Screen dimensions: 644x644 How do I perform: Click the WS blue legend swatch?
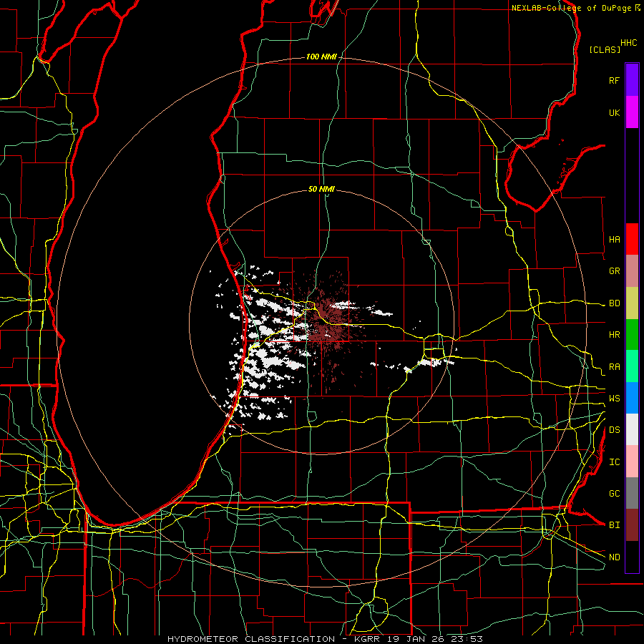coord(632,398)
